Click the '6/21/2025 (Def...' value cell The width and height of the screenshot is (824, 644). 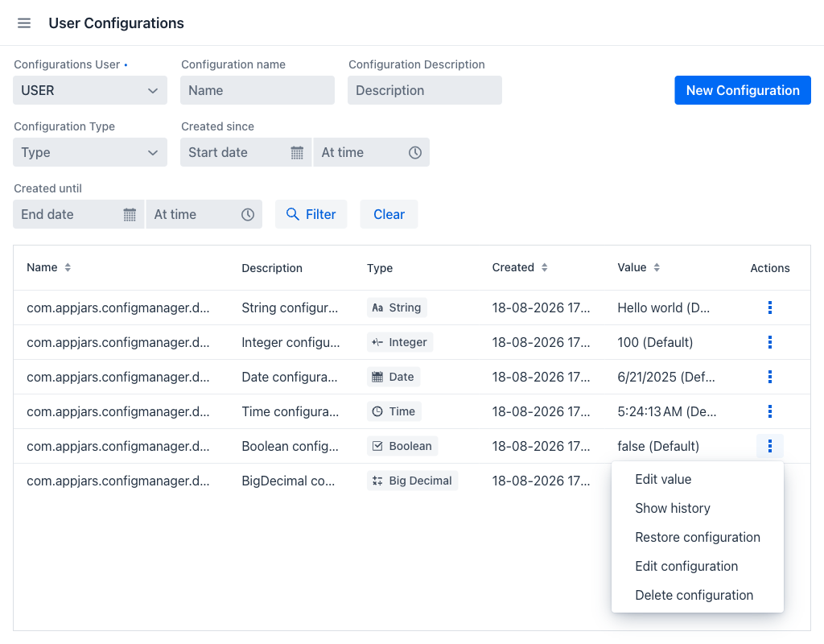click(665, 377)
